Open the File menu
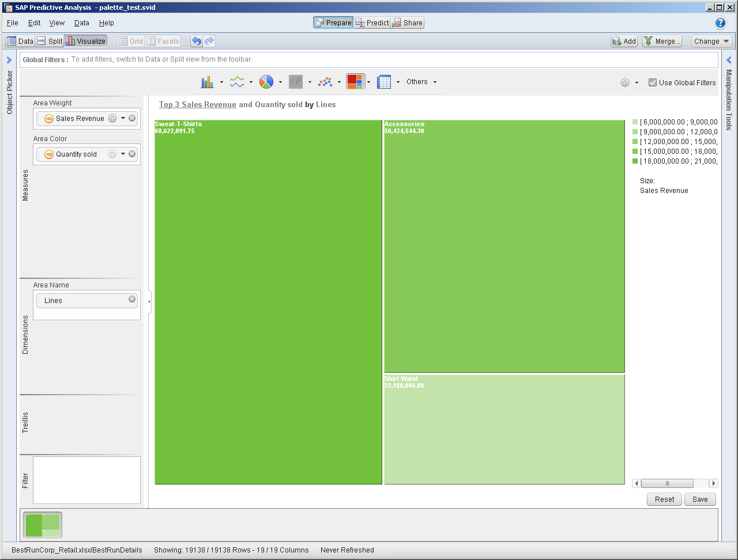 13,23
